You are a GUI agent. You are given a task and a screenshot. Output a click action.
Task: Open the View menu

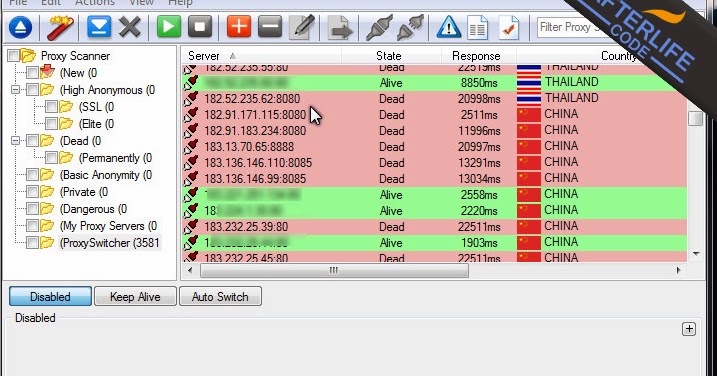click(x=141, y=3)
